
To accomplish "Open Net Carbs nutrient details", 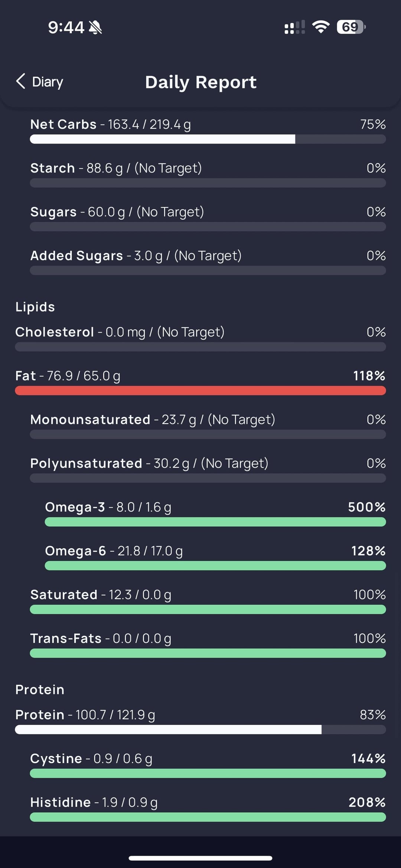I will pos(110,124).
